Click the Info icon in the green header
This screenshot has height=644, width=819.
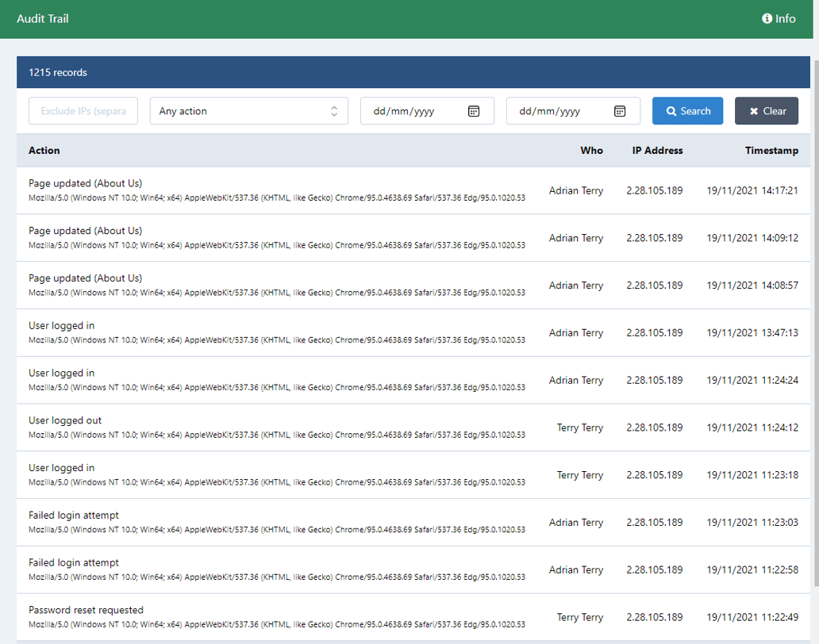tap(767, 18)
